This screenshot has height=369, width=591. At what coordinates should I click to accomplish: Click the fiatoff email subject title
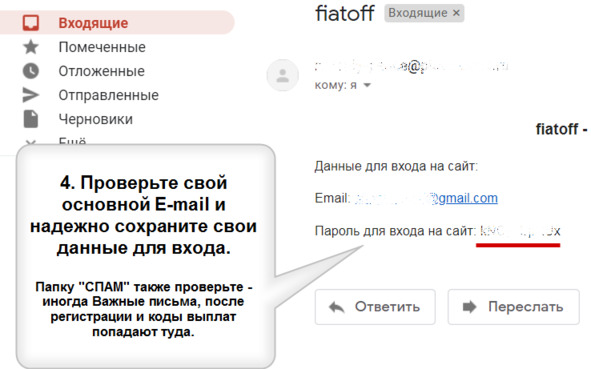point(344,13)
